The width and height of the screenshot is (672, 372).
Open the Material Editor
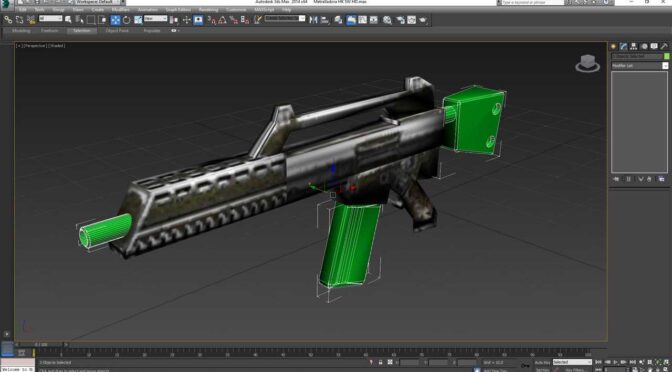(x=387, y=20)
